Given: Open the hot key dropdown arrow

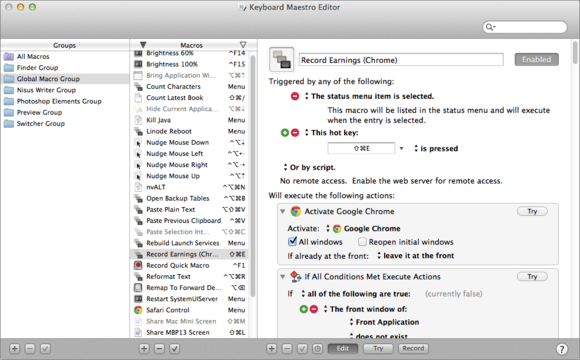Looking at the screenshot, I should click(x=401, y=149).
